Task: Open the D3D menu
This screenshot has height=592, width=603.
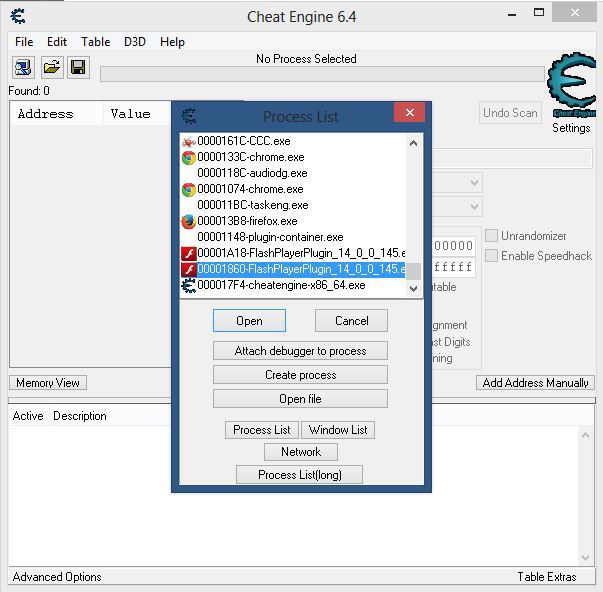Action: point(135,42)
